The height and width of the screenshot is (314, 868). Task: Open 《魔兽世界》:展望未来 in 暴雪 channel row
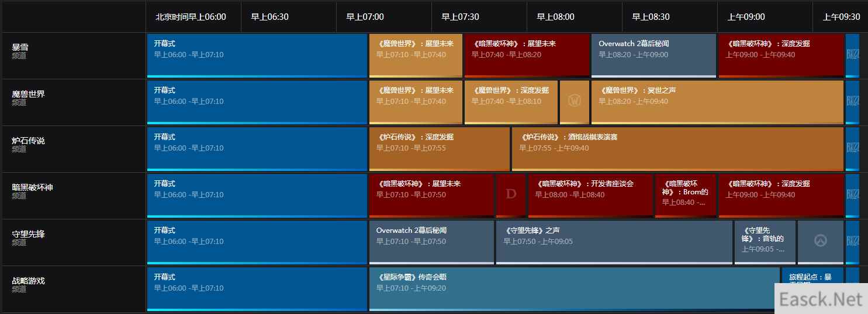click(x=416, y=55)
